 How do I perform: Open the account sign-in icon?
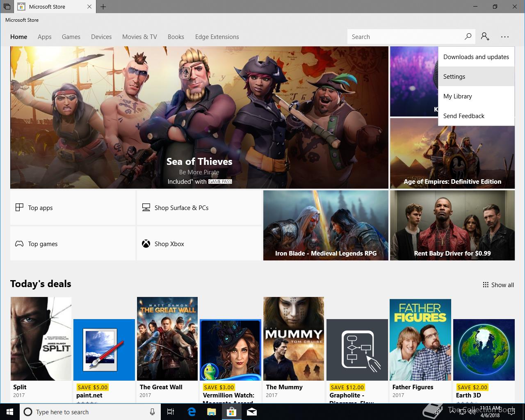[485, 37]
